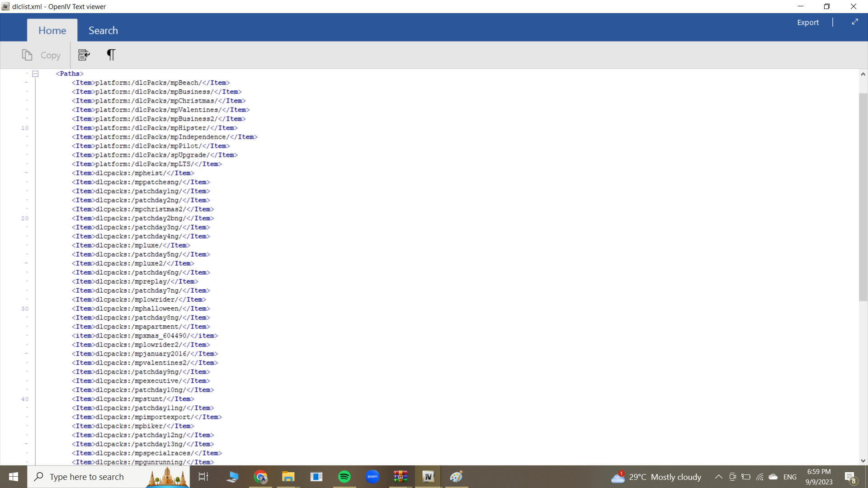868x488 pixels.
Task: Collapse the Paths XML node
Action: (35, 74)
